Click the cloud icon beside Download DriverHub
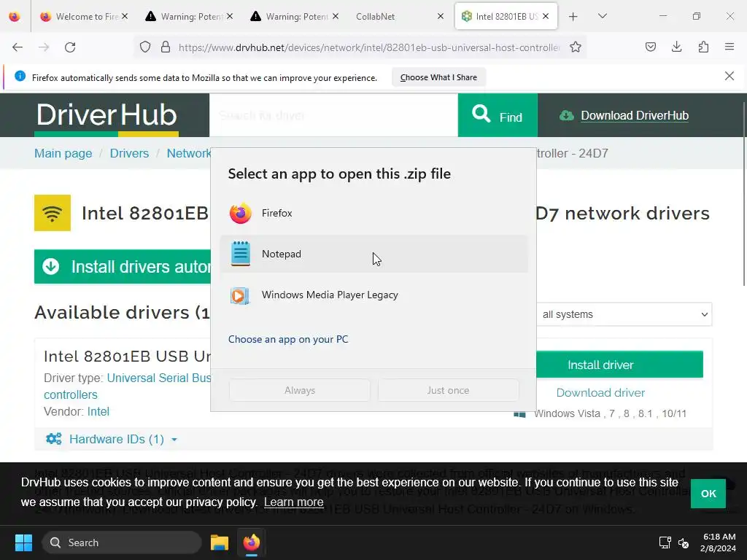The height and width of the screenshot is (560, 747). point(566,115)
